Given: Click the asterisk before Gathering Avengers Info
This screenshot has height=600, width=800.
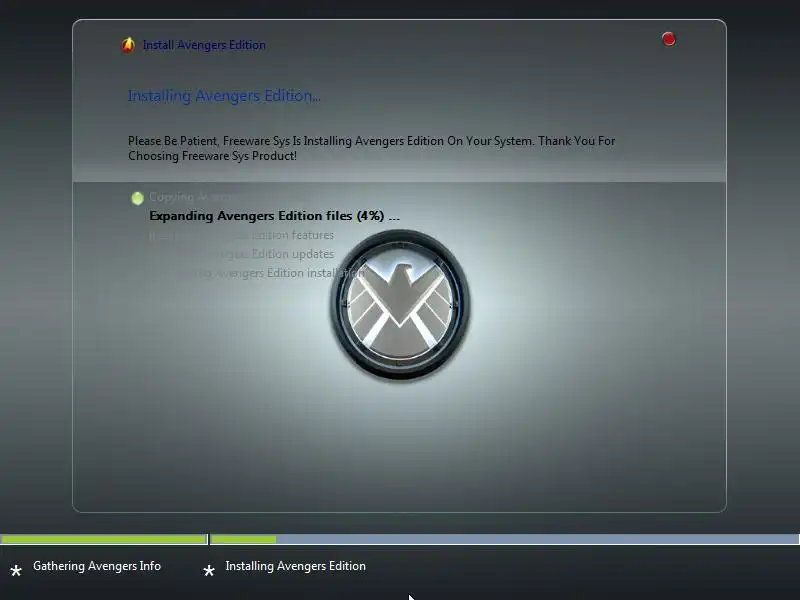Looking at the screenshot, I should 16,570.
